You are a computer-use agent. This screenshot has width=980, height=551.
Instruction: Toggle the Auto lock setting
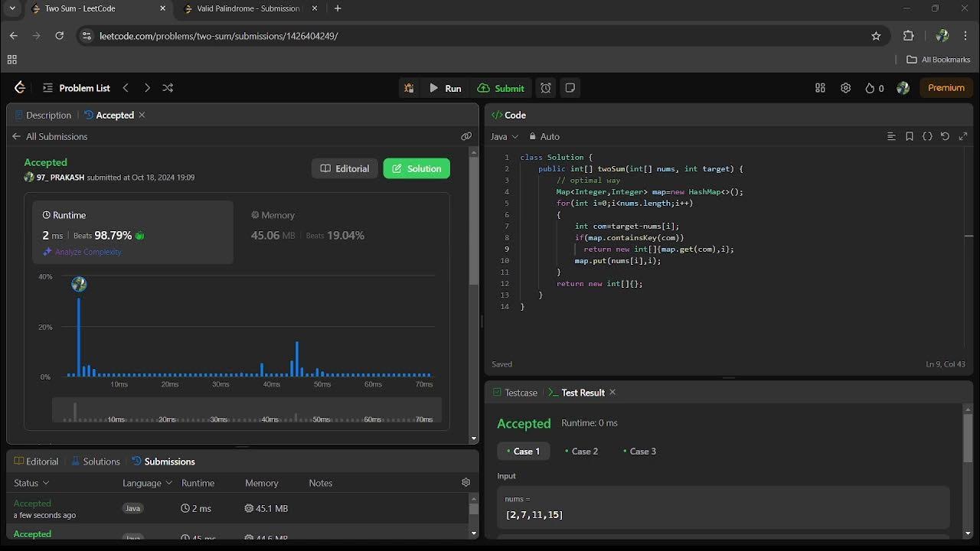click(544, 136)
